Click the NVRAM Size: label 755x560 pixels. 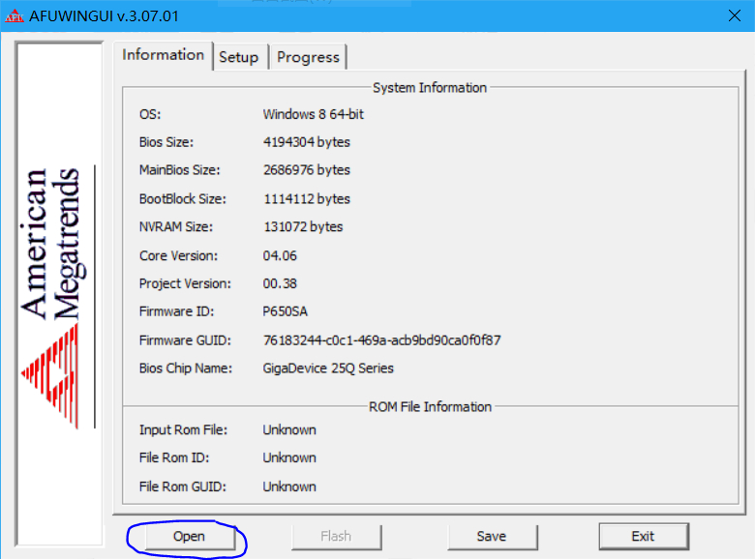pyautogui.click(x=176, y=227)
